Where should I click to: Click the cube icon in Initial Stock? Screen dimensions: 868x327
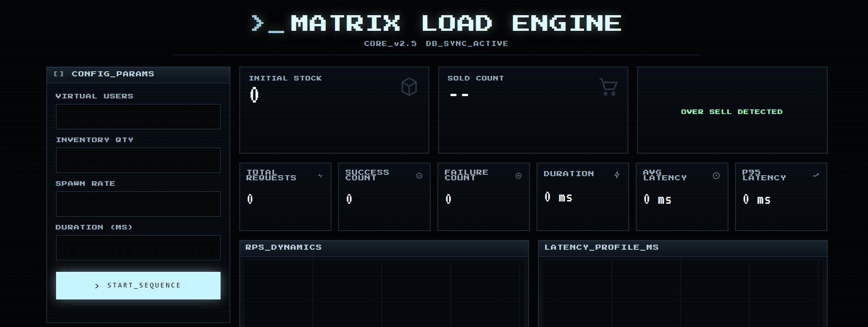[x=408, y=86]
